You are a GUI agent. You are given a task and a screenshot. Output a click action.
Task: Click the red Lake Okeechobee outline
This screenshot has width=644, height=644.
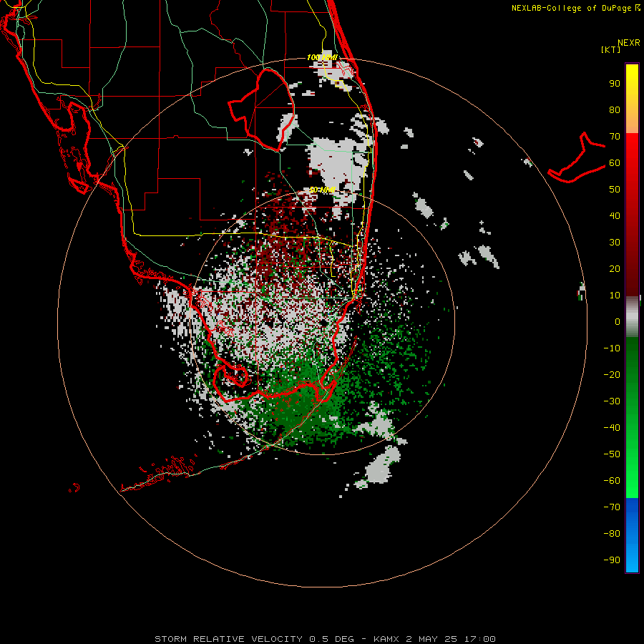262,109
